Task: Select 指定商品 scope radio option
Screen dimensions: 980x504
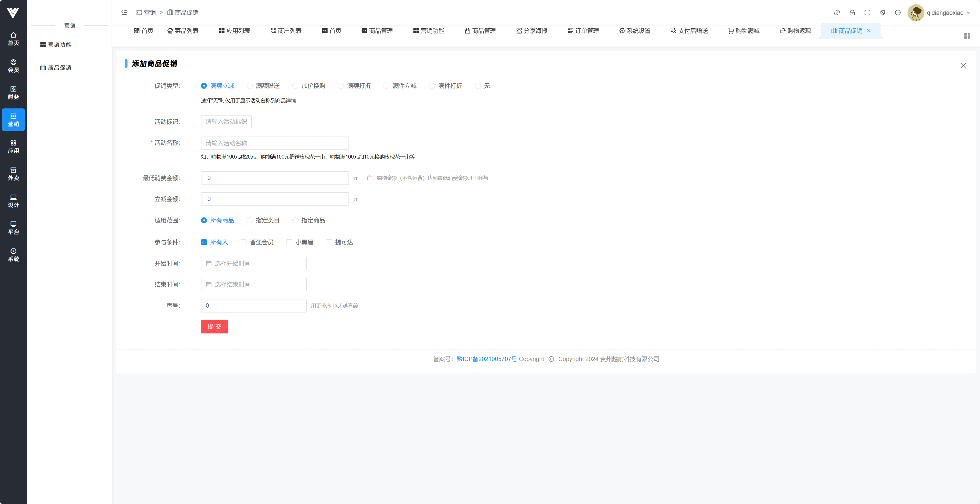Action: click(x=295, y=220)
